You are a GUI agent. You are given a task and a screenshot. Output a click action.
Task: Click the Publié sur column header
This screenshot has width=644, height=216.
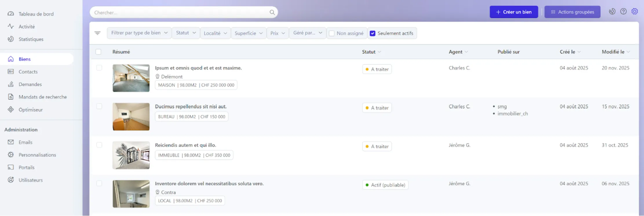coord(508,52)
